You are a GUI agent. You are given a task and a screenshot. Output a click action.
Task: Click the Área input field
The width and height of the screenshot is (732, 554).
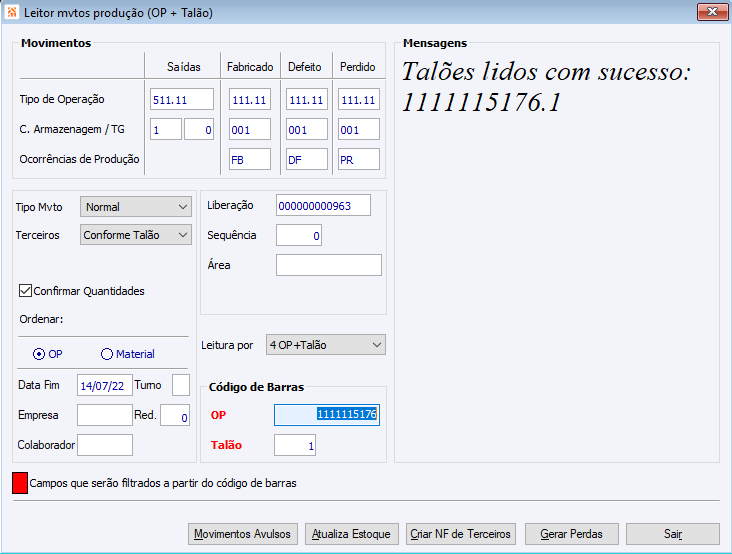(x=329, y=265)
